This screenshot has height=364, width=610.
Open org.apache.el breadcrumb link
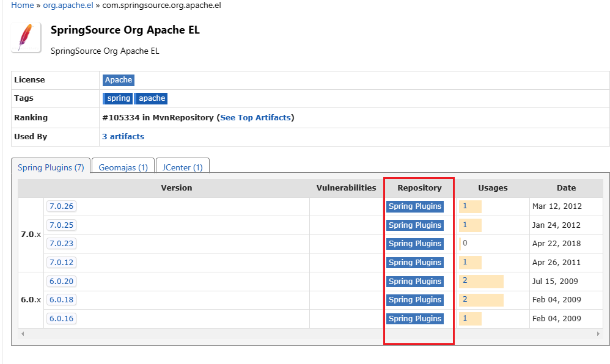coord(68,5)
